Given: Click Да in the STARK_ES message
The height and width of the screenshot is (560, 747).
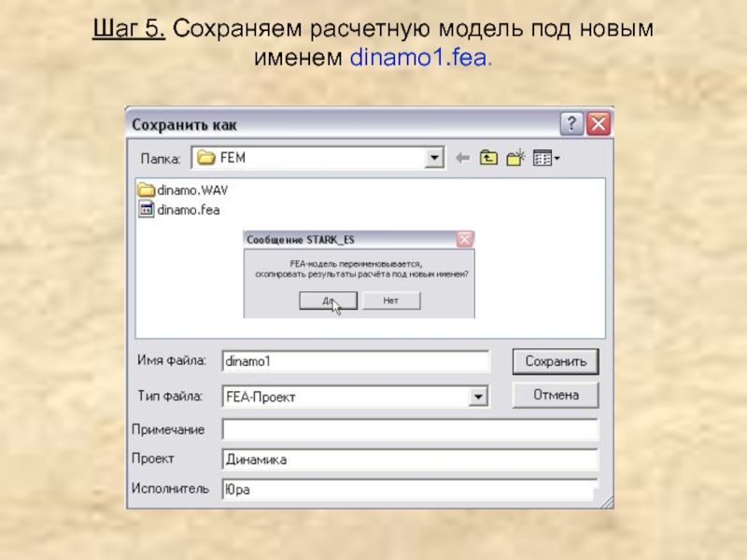Looking at the screenshot, I should 329,301.
